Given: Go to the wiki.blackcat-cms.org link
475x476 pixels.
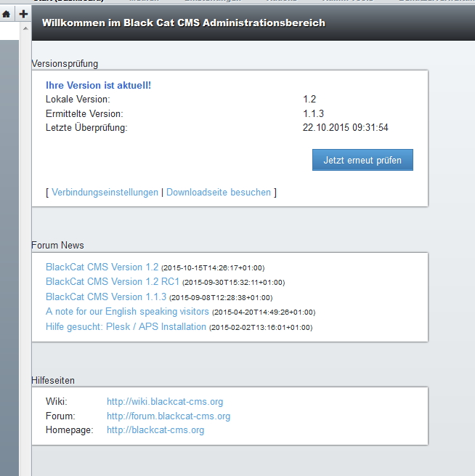Looking at the screenshot, I should pos(165,401).
